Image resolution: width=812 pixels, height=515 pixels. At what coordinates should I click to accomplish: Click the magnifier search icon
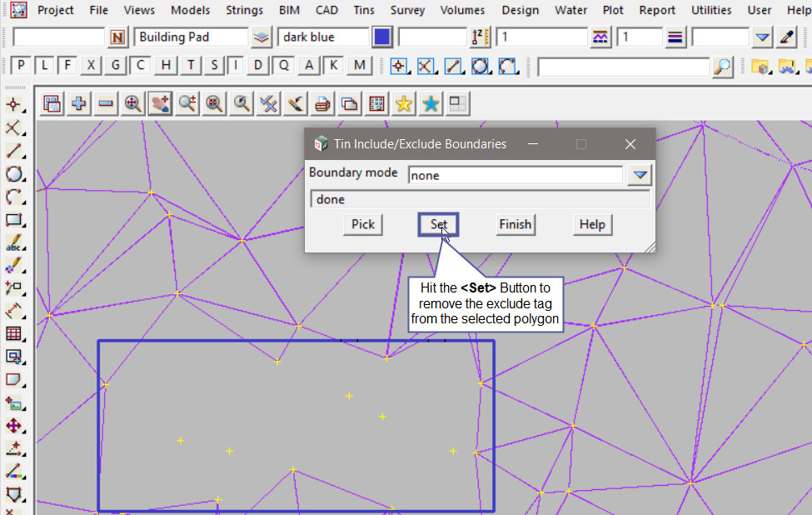click(x=722, y=67)
